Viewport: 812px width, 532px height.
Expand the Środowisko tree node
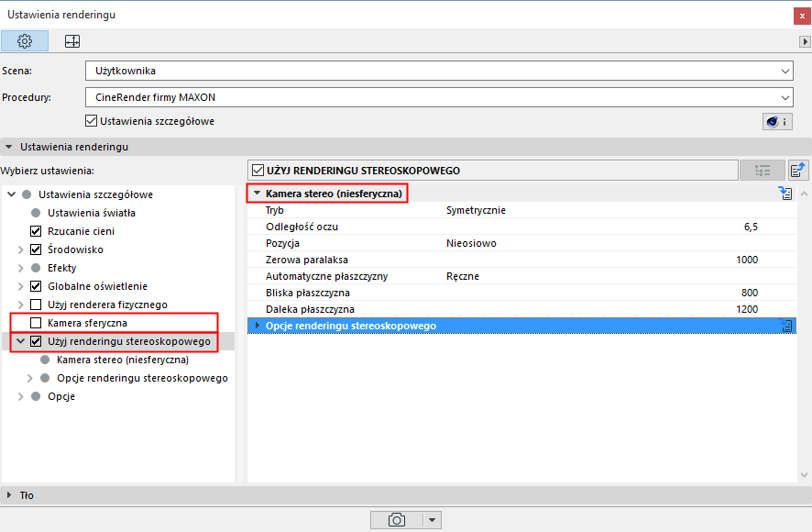(x=21, y=249)
